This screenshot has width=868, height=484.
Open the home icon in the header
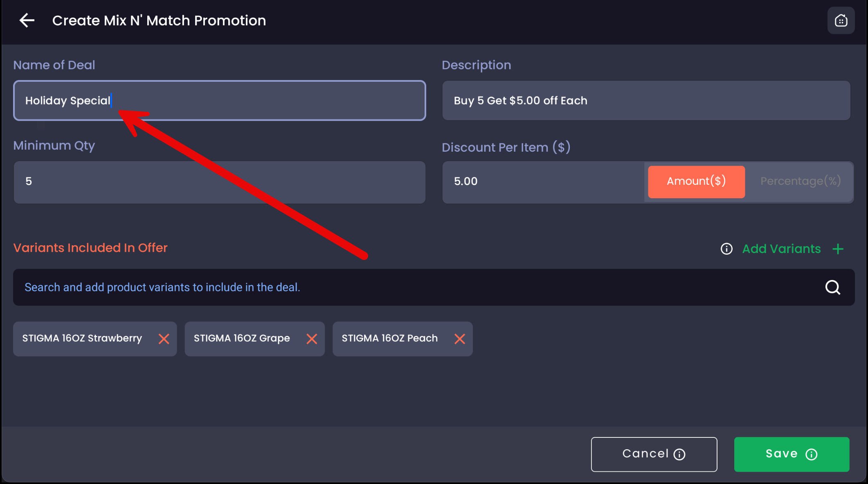click(841, 20)
